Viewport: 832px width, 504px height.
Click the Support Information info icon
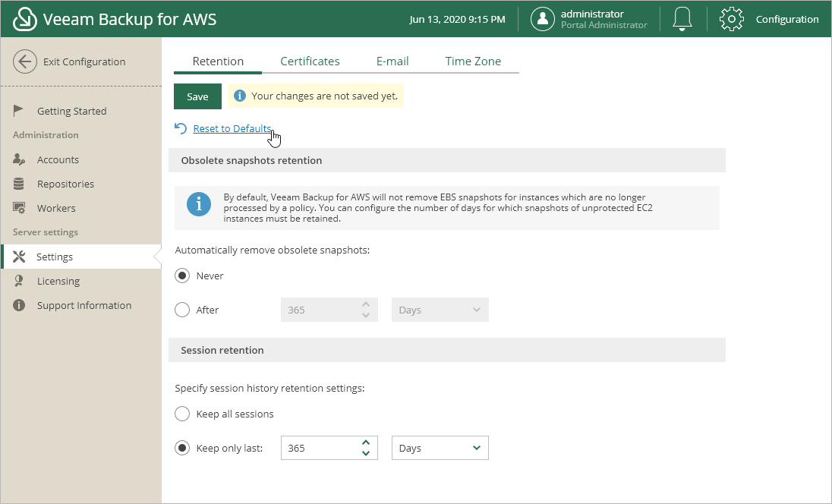[x=19, y=305]
